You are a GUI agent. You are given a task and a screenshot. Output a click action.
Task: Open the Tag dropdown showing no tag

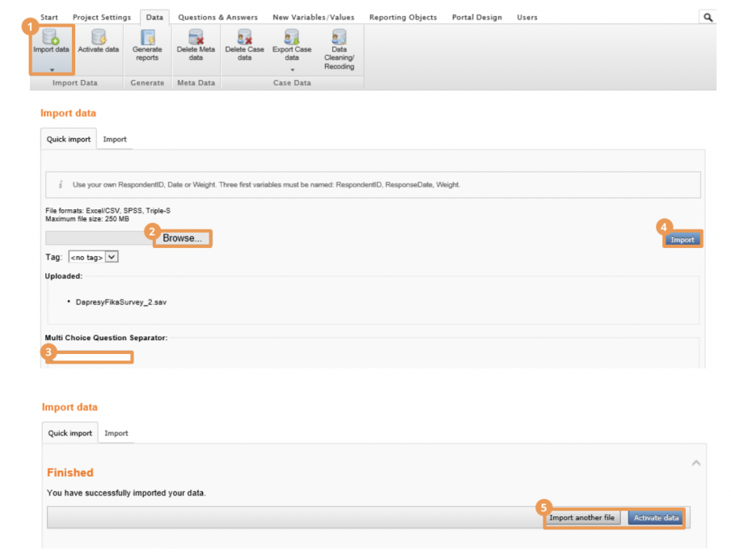tap(94, 257)
